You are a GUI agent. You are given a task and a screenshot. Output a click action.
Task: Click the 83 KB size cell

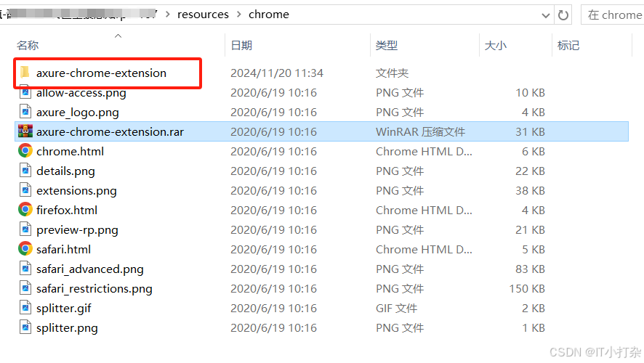pyautogui.click(x=530, y=269)
